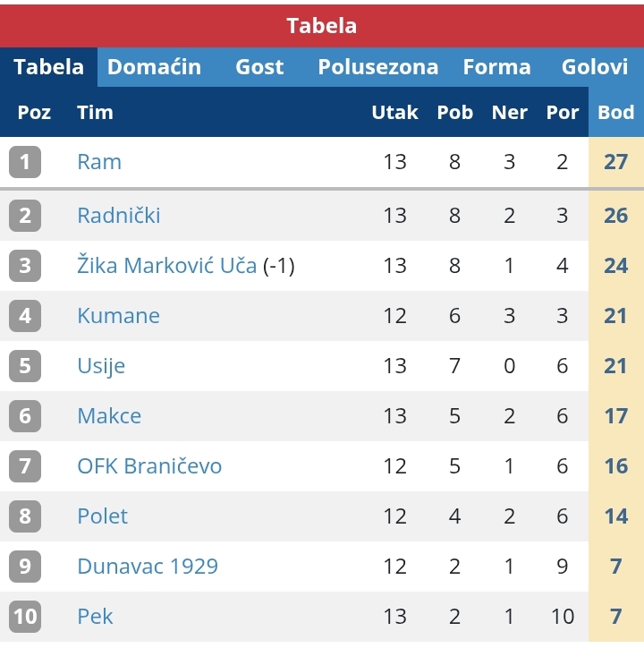
Task: Select the active Tabela tab
Action: pyautogui.click(x=48, y=67)
